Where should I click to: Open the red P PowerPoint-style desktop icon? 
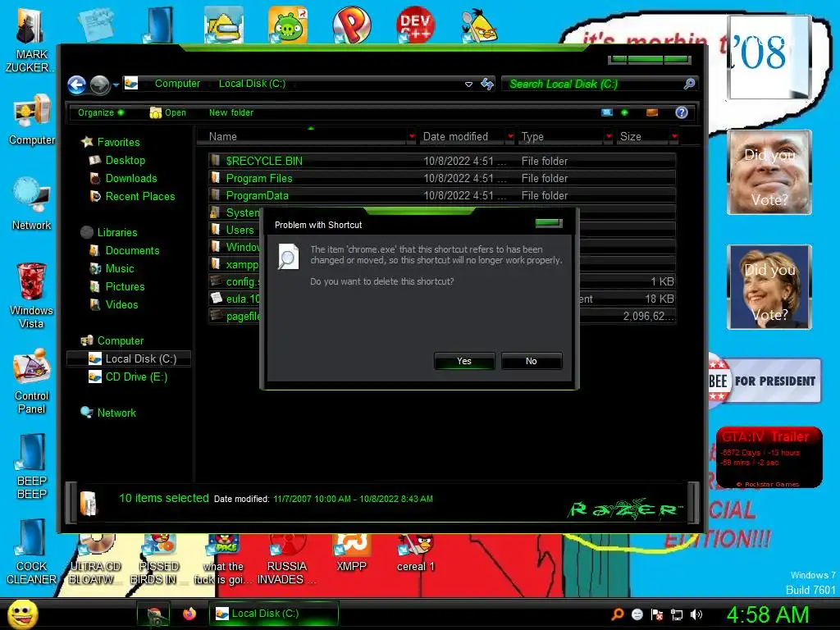click(351, 24)
